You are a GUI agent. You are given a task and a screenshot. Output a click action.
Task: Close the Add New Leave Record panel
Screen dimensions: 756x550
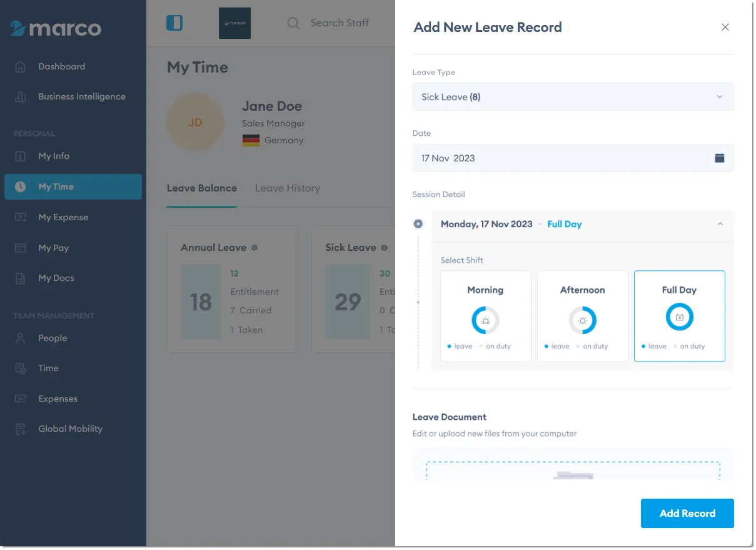coord(725,27)
